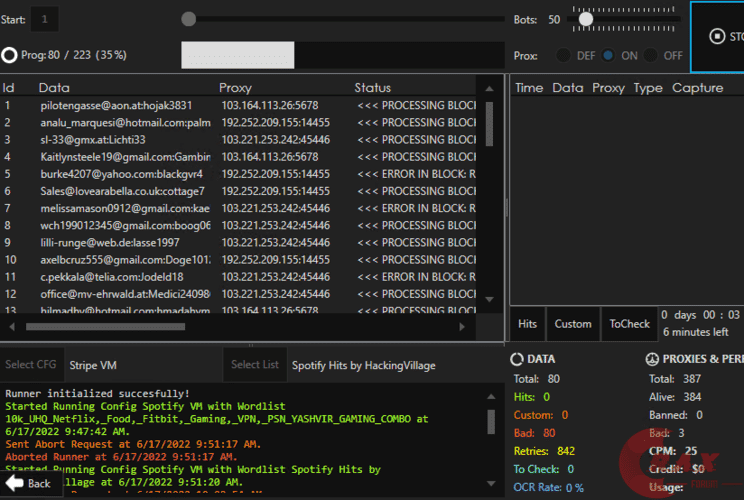This screenshot has width=744, height=500.
Task: Click the log panel scroll-up arrow
Action: (490, 395)
